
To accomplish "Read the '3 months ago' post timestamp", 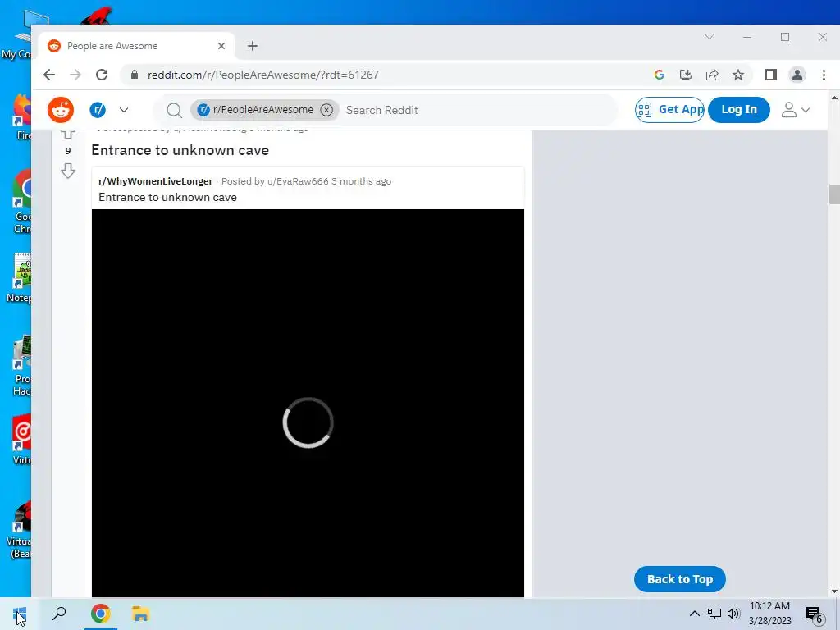I will click(361, 181).
